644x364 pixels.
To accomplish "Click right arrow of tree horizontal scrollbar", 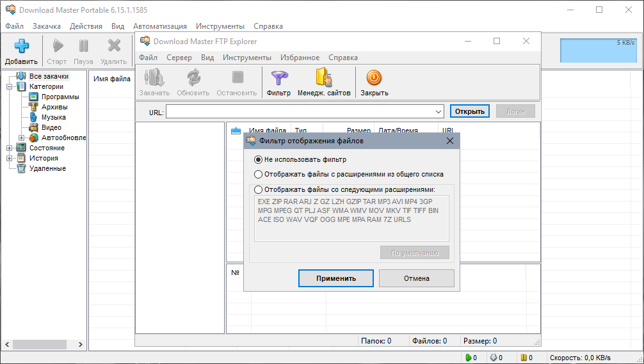I will tap(81, 344).
